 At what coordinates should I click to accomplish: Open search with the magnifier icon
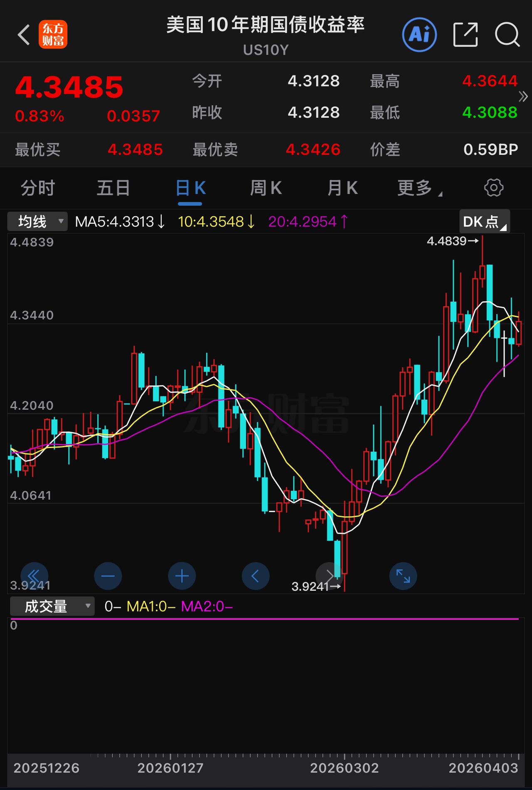pos(507,35)
